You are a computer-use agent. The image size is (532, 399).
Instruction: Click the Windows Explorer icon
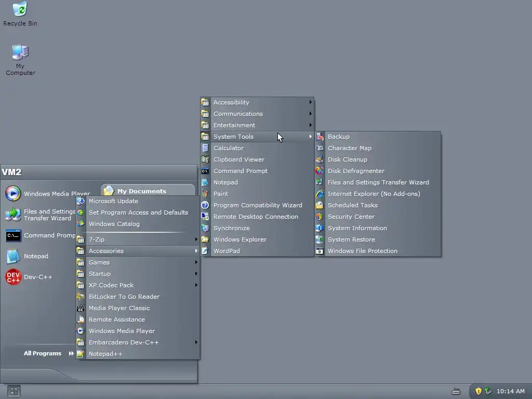[x=205, y=240]
